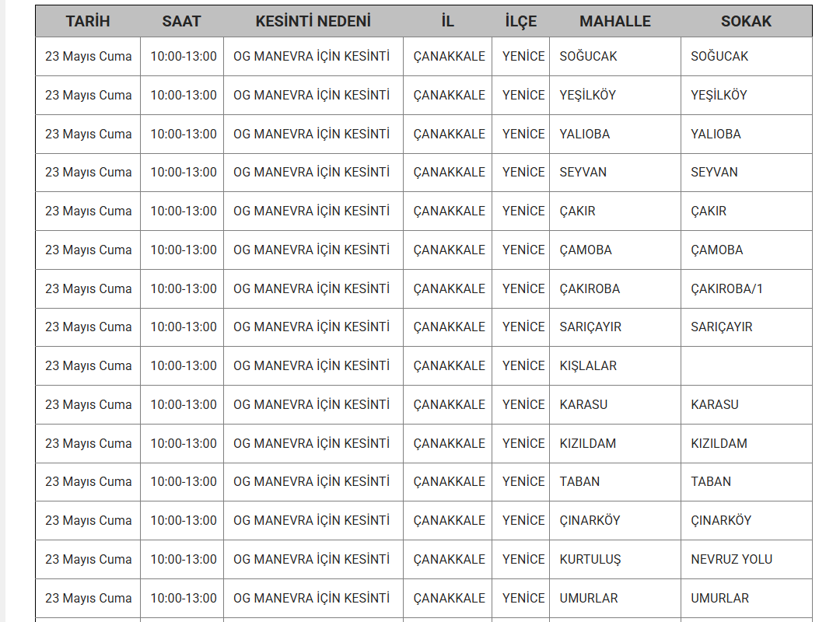
Task: Select the İLÇE column header
Action: pyautogui.click(x=520, y=21)
